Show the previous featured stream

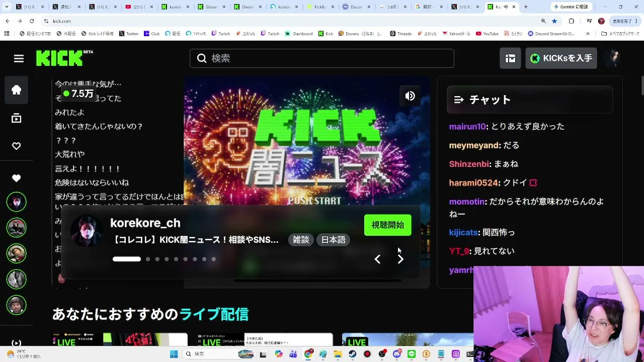click(377, 259)
